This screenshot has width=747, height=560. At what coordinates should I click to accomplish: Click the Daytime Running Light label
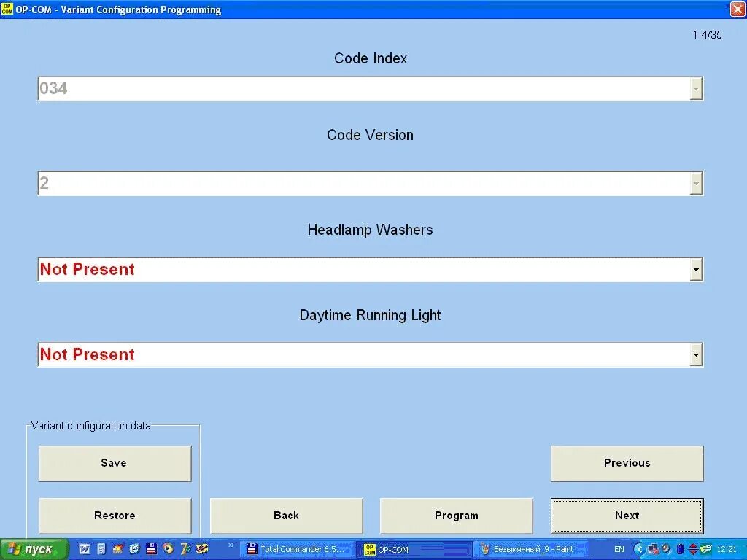pyautogui.click(x=370, y=315)
